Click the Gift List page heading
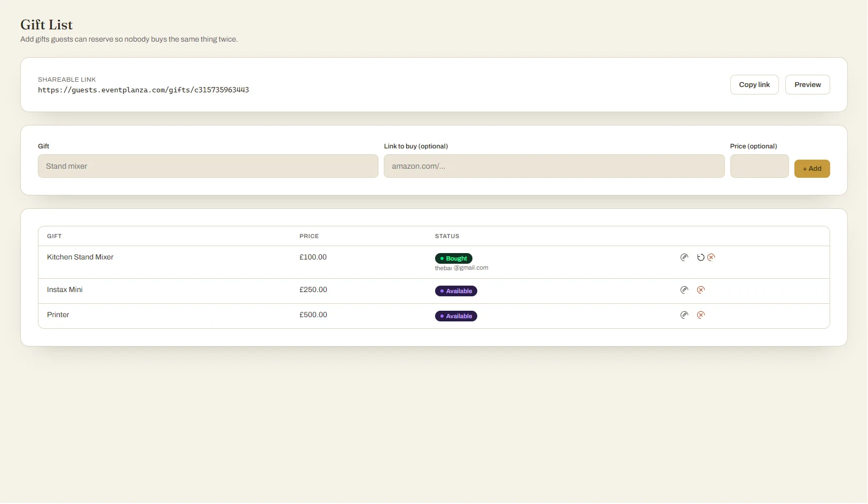The image size is (868, 504). point(46,25)
